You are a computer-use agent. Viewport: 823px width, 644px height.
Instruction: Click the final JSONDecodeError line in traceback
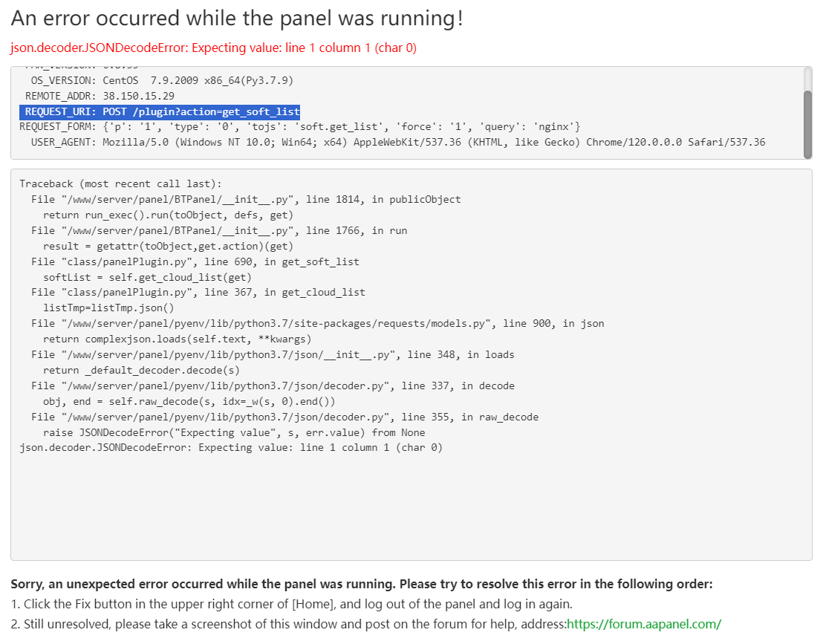pyautogui.click(x=231, y=448)
